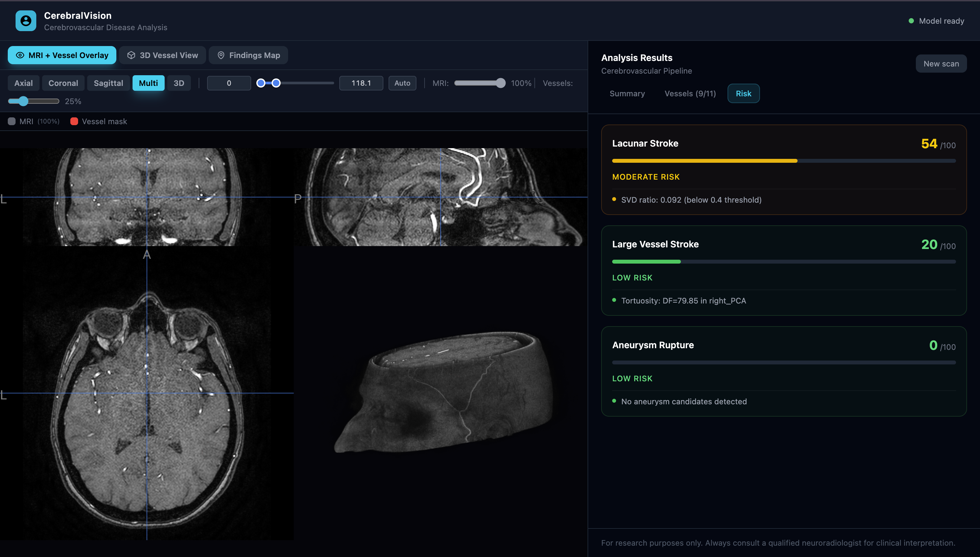
Task: Enable the 3D view mode button
Action: tap(179, 83)
